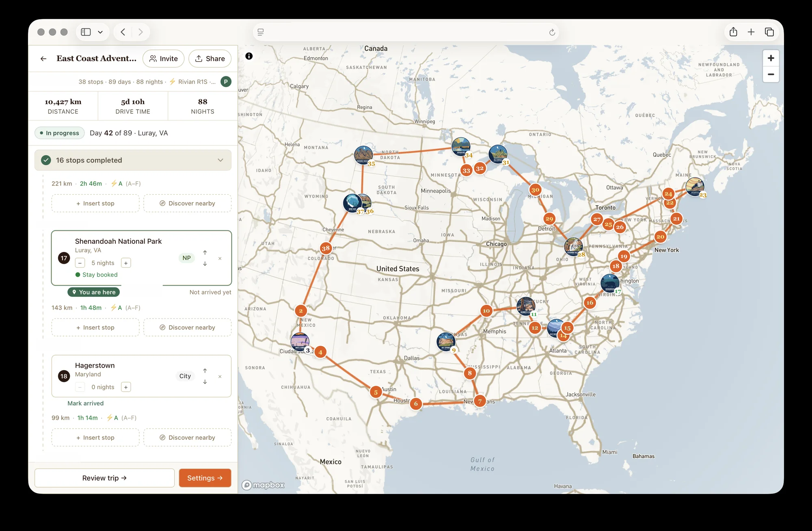Move Shenandoah National Park stop up
This screenshot has width=812, height=531.
(x=205, y=252)
